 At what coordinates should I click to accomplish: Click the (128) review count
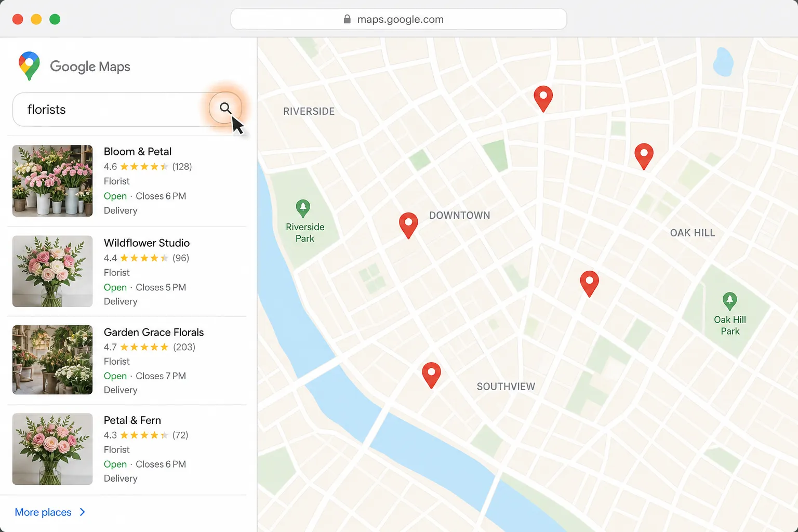[182, 167]
